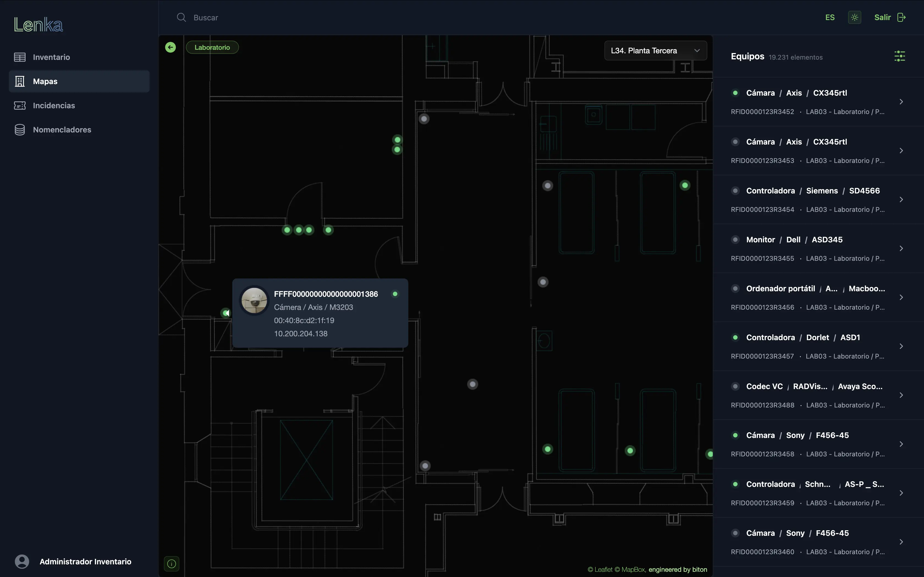Toggle light theme with the sun icon

854,17
